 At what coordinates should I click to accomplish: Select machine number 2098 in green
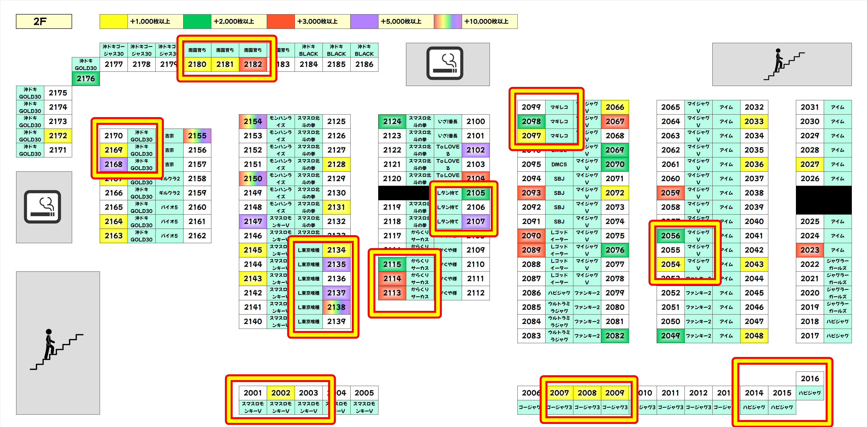(x=531, y=121)
